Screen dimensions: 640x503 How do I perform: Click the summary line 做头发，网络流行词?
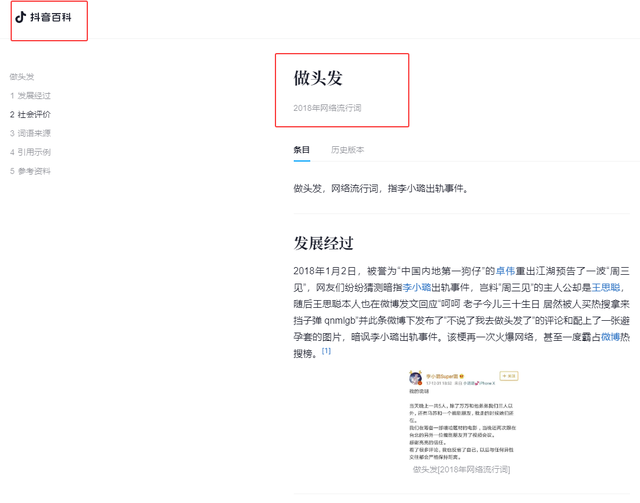click(x=380, y=189)
